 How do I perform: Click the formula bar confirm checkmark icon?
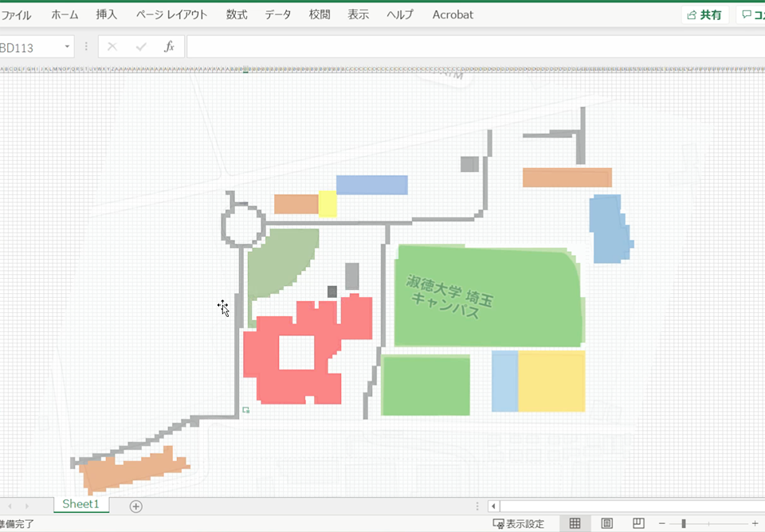[142, 47]
